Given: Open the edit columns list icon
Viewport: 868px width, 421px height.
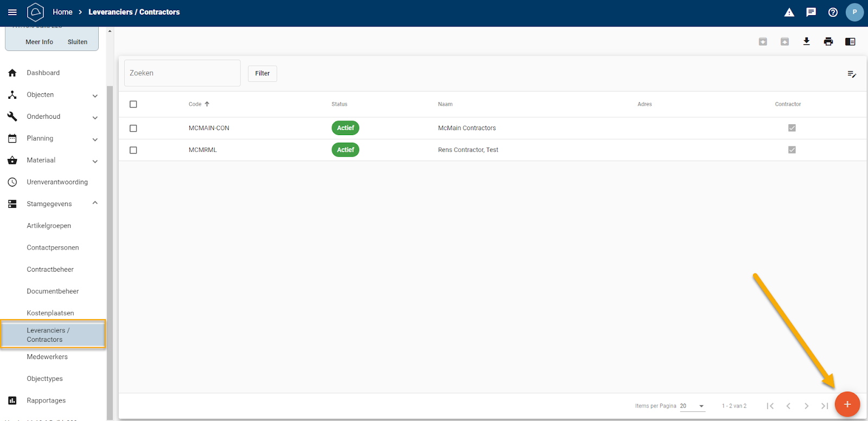Looking at the screenshot, I should (852, 74).
